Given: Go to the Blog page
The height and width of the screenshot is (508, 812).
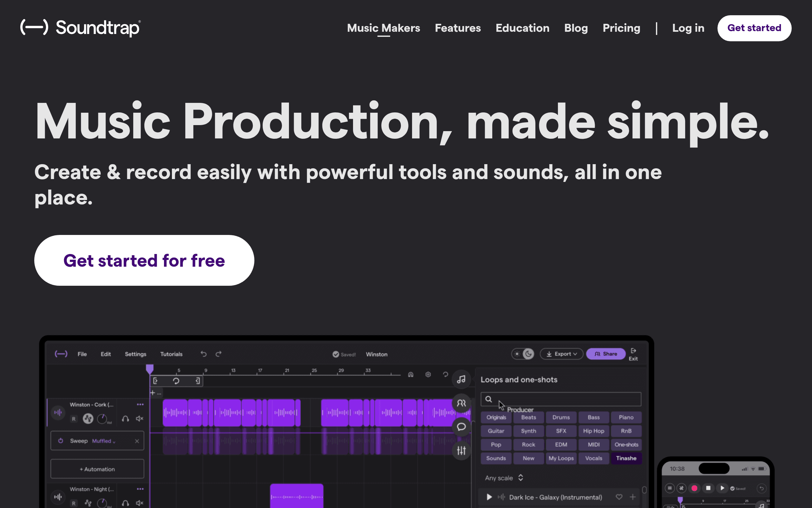Looking at the screenshot, I should coord(576,28).
